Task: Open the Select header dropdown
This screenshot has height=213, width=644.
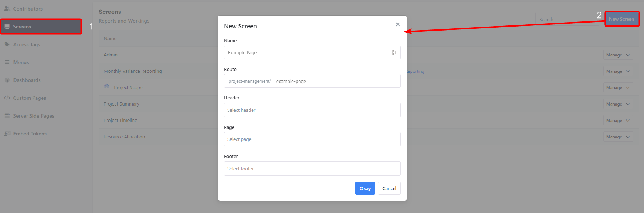Action: click(x=312, y=110)
